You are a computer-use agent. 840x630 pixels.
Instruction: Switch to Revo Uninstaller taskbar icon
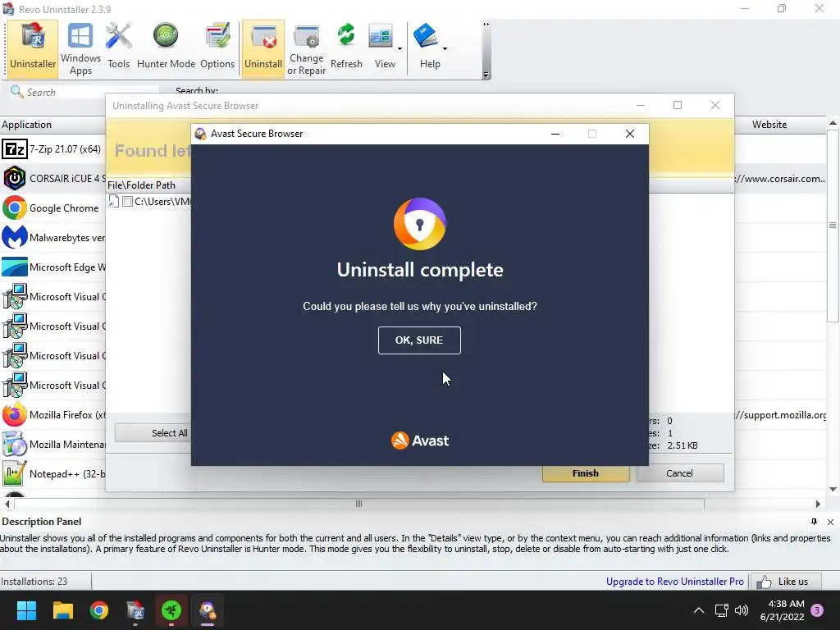coord(135,610)
